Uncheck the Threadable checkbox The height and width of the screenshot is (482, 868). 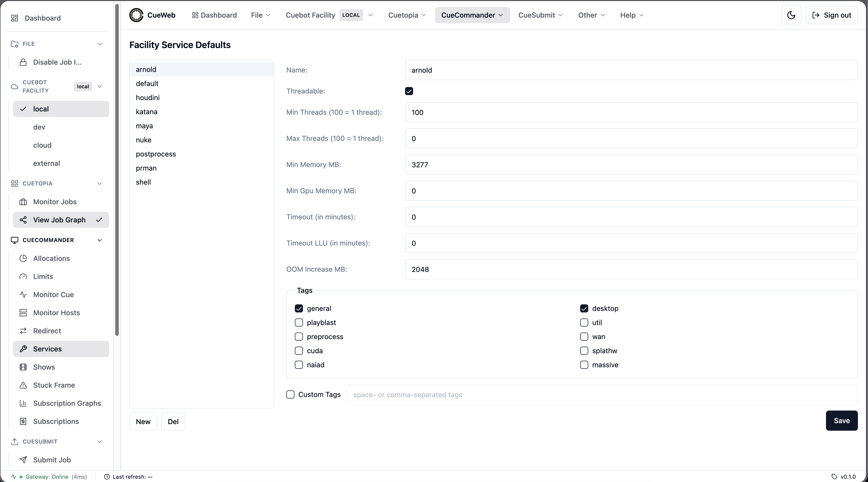pos(409,91)
